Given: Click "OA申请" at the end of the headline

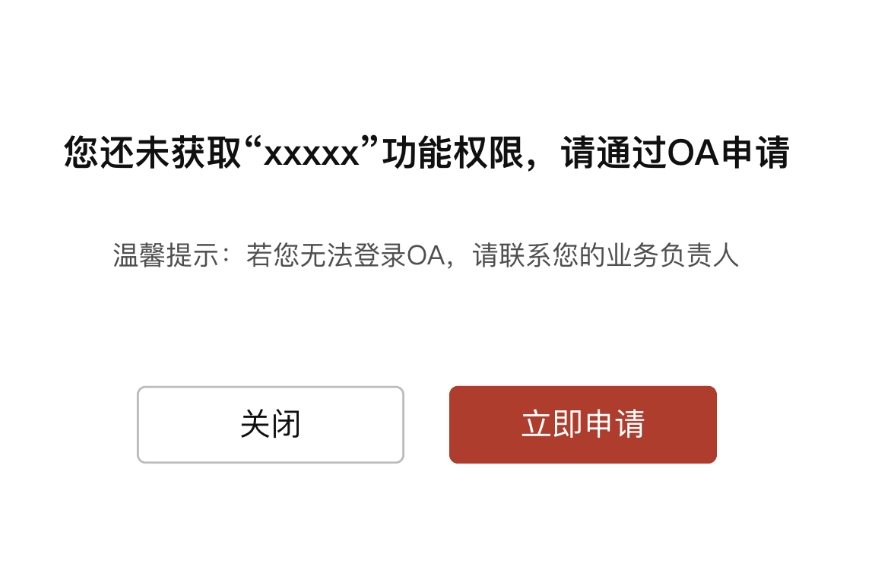Looking at the screenshot, I should click(728, 152).
